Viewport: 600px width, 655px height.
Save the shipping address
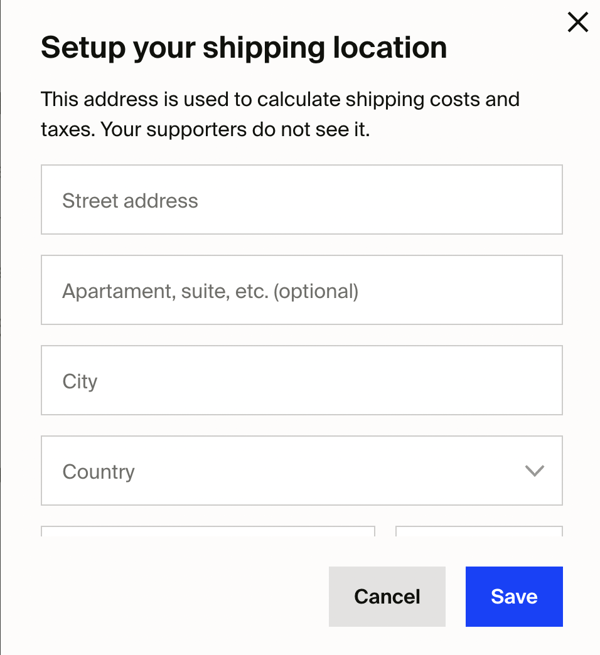[x=514, y=597]
